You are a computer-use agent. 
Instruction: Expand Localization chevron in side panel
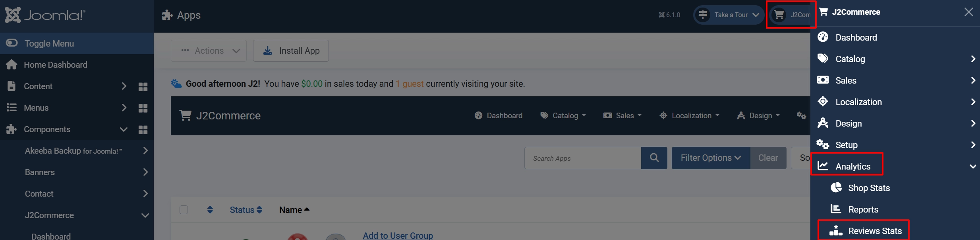[x=973, y=102]
